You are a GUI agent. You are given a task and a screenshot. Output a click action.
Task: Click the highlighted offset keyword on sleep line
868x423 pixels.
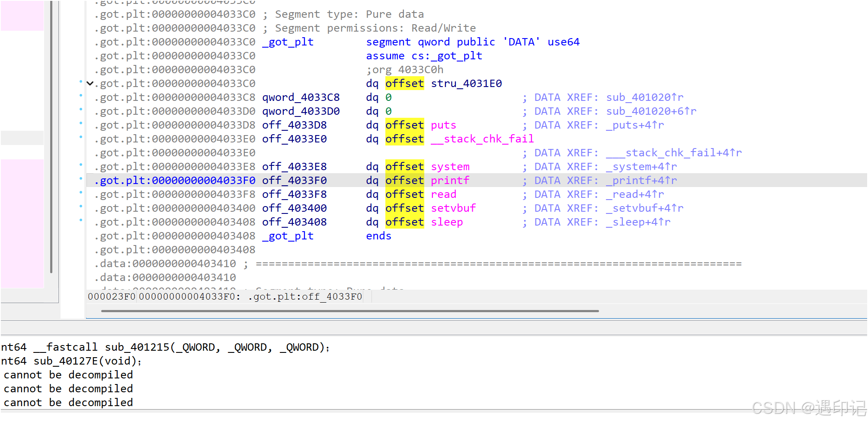click(404, 222)
